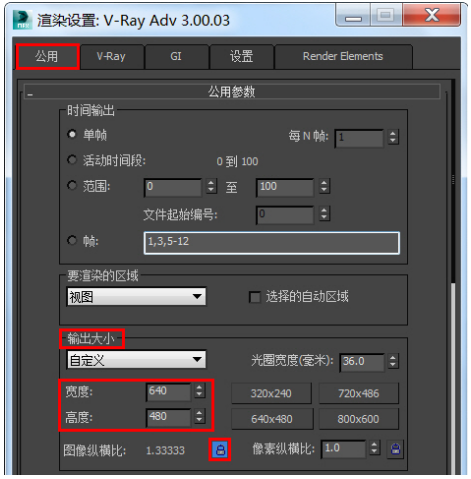Adjust height value spinner arrows

point(199,416)
